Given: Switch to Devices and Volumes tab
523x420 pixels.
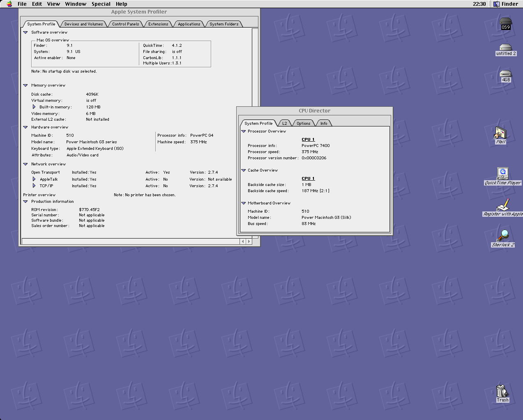Looking at the screenshot, I should (x=84, y=24).
